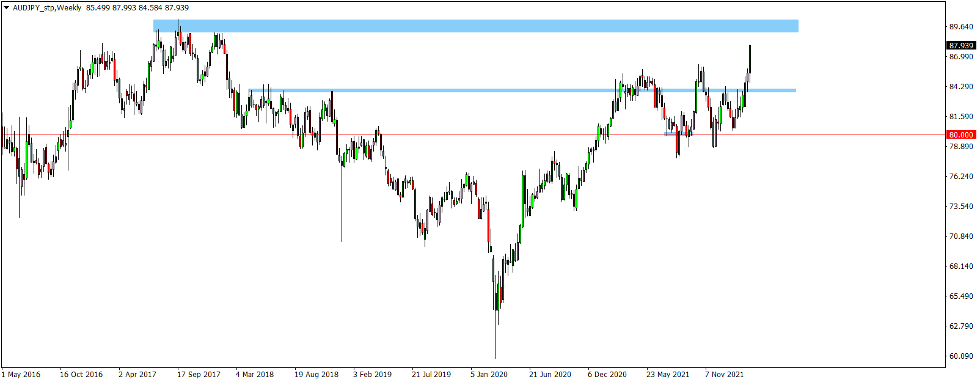980x382 pixels.
Task: Click the 65.490 price axis label
Action: 960,296
